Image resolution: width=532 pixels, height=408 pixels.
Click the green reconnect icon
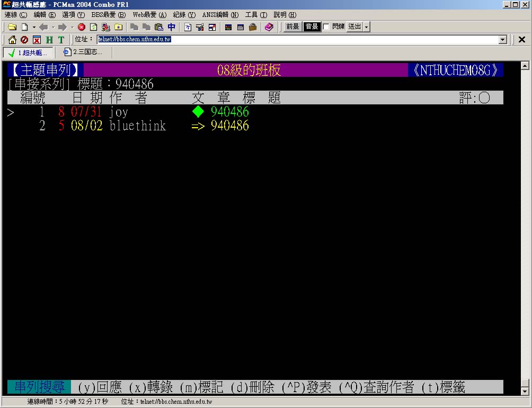(93, 27)
